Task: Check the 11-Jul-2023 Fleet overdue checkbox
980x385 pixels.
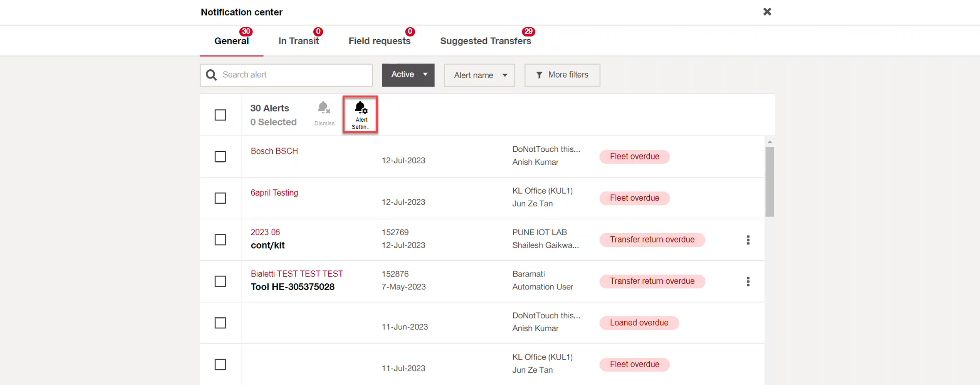Action: tap(220, 365)
